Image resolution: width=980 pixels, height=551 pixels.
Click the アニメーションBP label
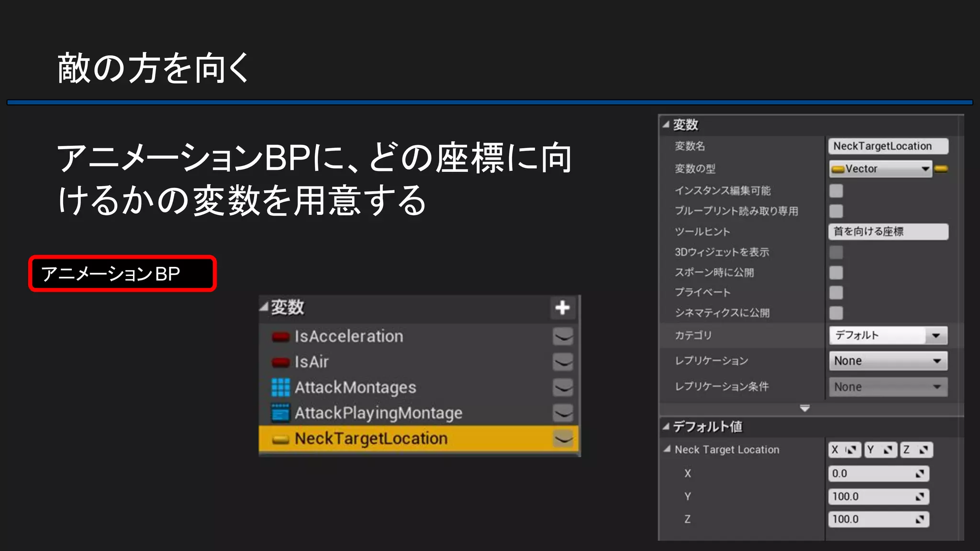[x=122, y=274]
